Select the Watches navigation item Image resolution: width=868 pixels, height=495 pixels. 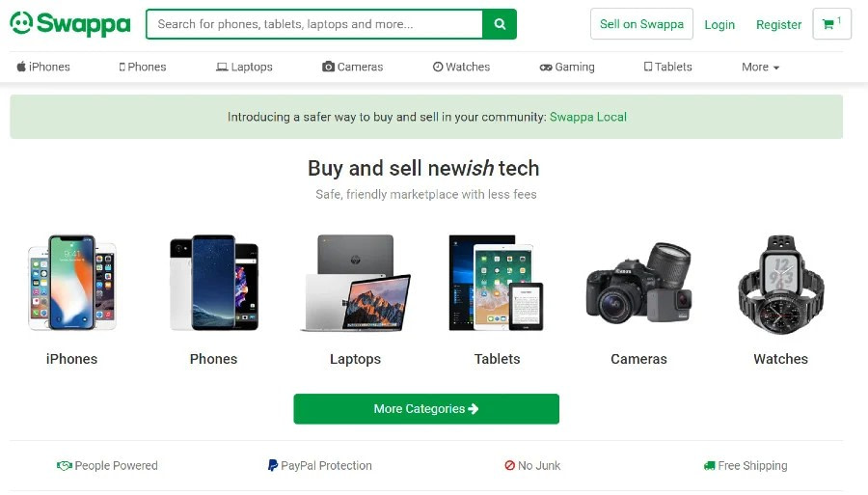(x=461, y=68)
